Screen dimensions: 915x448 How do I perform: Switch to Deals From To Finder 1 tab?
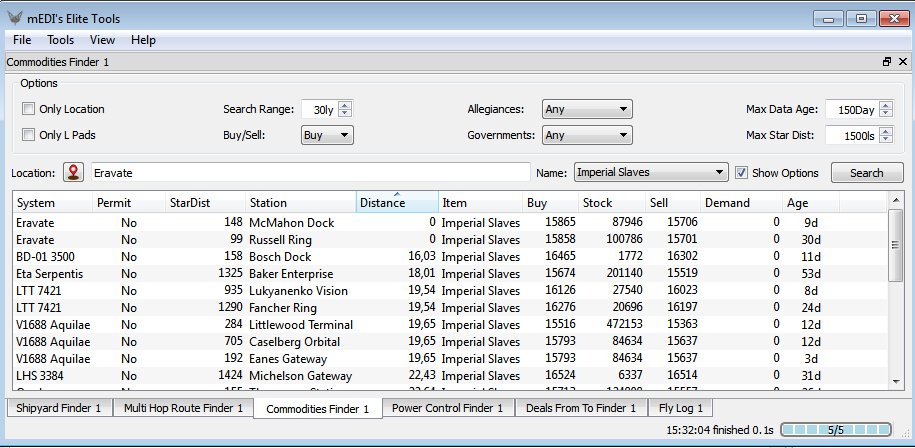[581, 408]
